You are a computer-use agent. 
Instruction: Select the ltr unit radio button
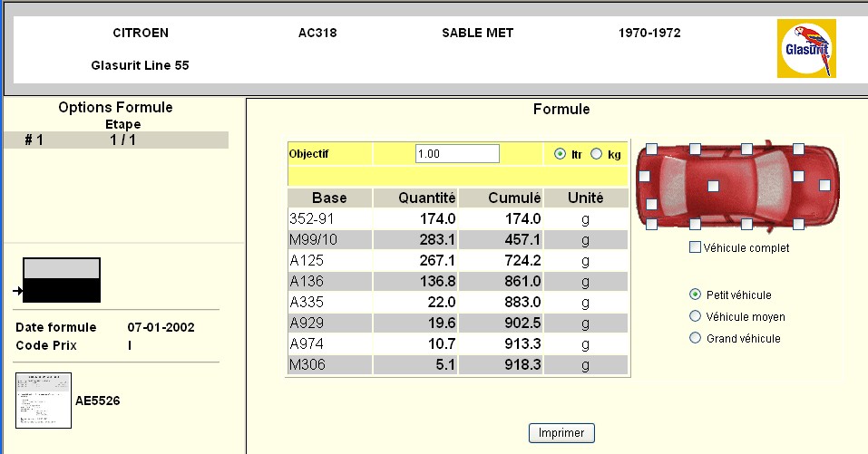click(560, 154)
